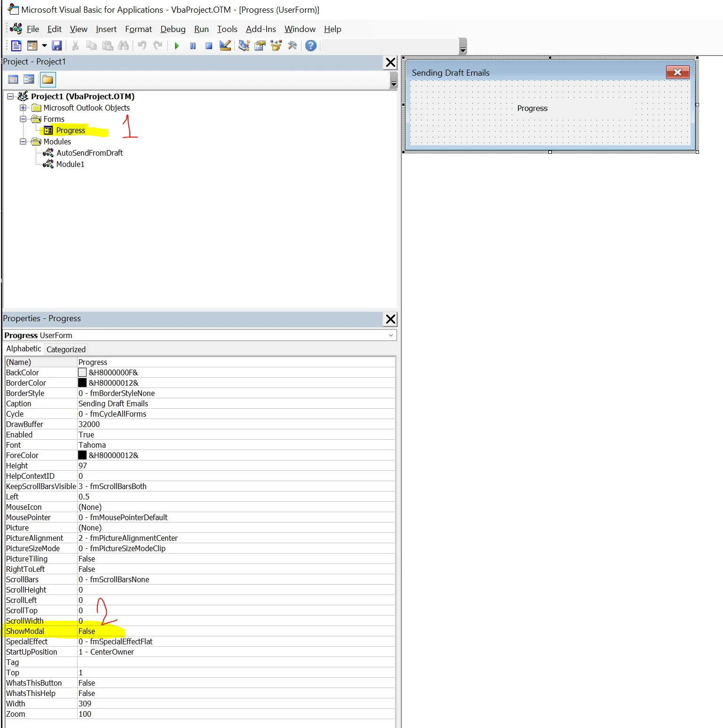Select the AutoSendFromDraft module
The width and height of the screenshot is (723, 728).
tap(89, 153)
